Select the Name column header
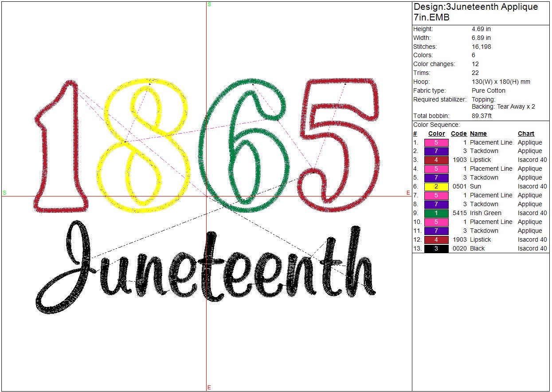The image size is (552, 392). point(478,133)
